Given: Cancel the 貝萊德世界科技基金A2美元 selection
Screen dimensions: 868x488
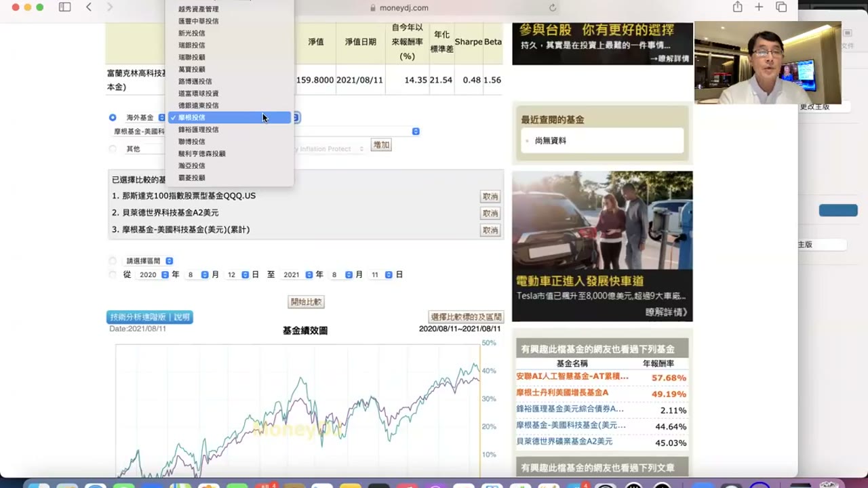Looking at the screenshot, I should pyautogui.click(x=490, y=213).
